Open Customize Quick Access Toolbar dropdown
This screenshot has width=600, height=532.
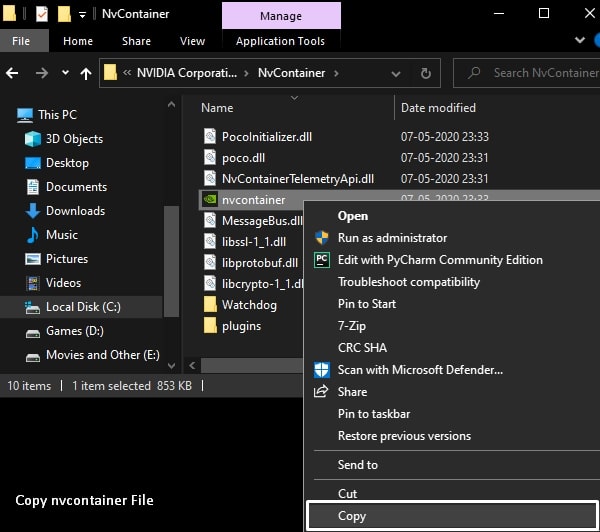pos(82,15)
